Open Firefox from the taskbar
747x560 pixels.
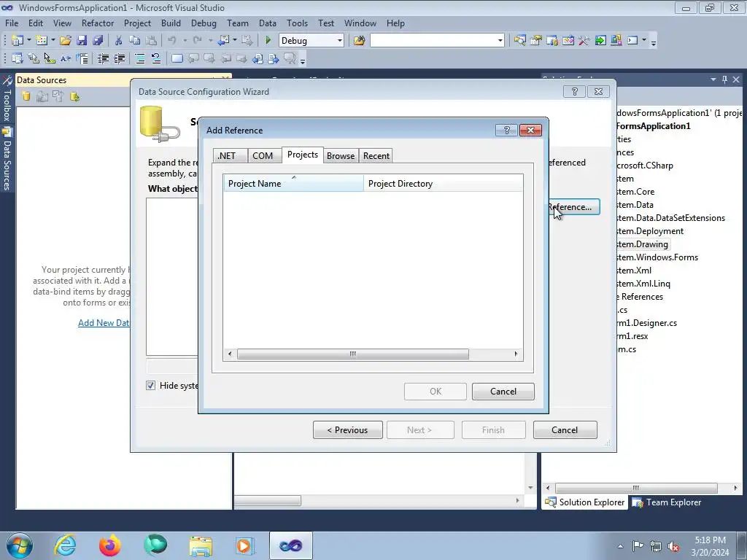pyautogui.click(x=109, y=545)
